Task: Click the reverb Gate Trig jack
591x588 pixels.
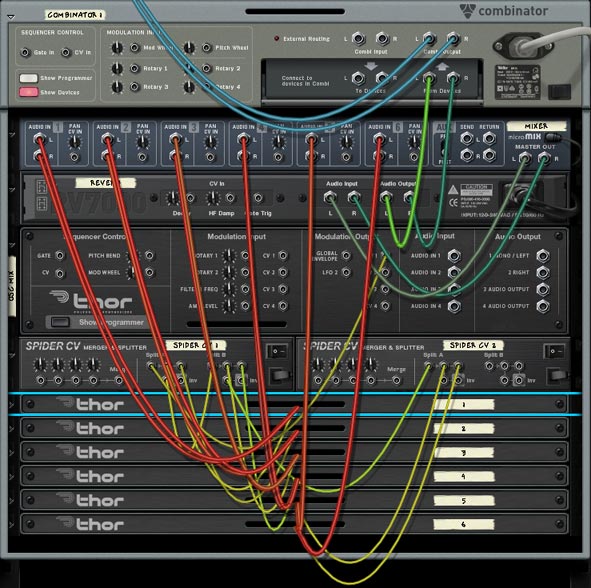Action: tap(258, 198)
